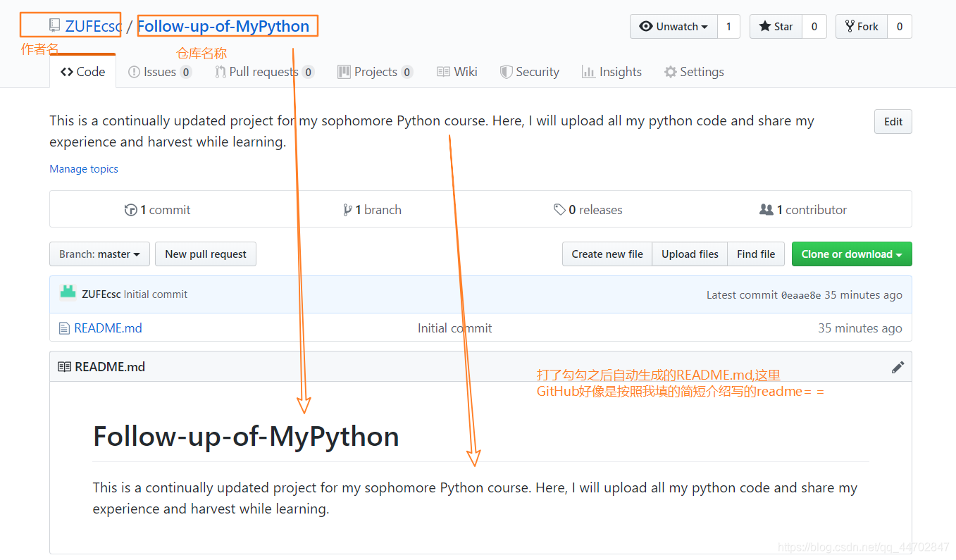The height and width of the screenshot is (560, 956).
Task: Click Upload files
Action: [x=690, y=254]
